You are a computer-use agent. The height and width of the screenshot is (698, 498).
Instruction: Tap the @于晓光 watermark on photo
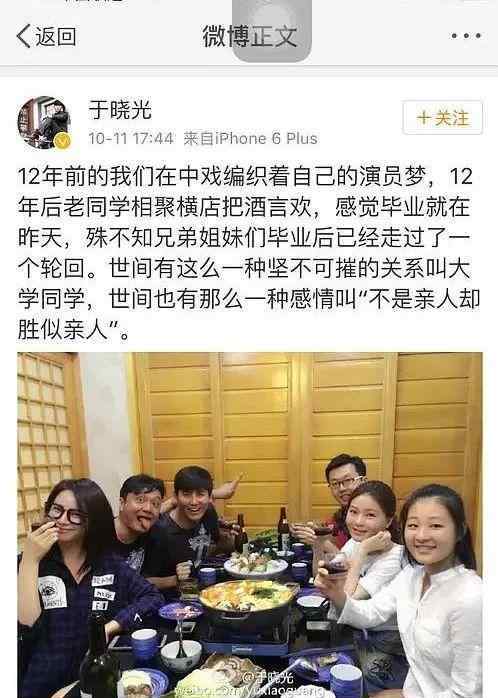coord(268,678)
